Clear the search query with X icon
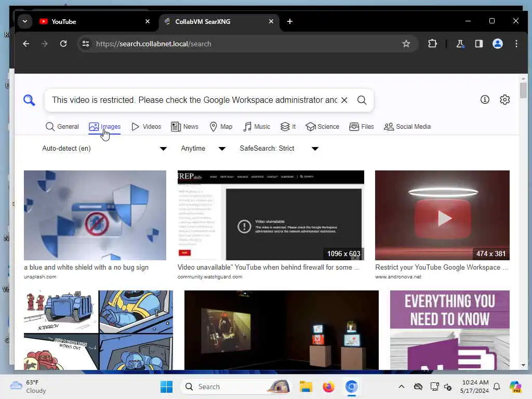The width and height of the screenshot is (532, 399). click(344, 100)
